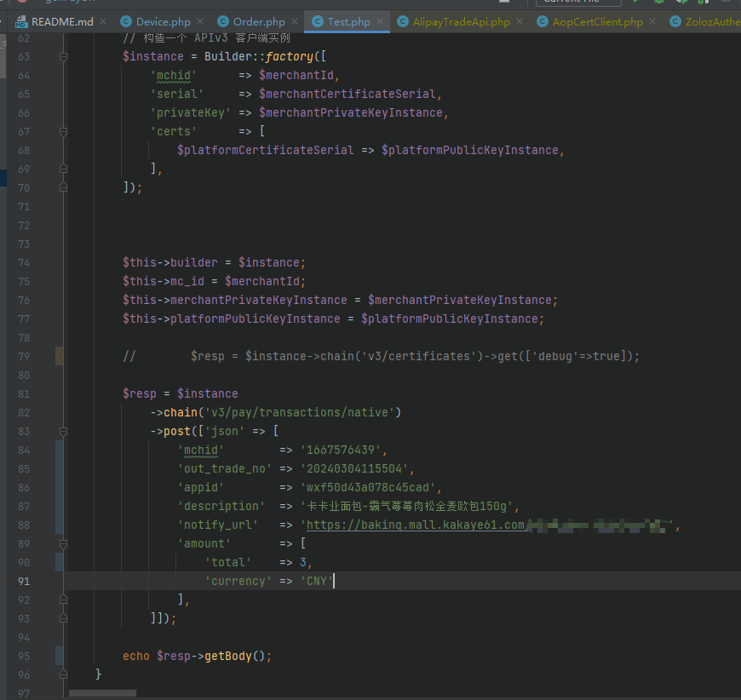Click the mchid value '1667576439'
This screenshot has width=741, height=700.
point(340,450)
